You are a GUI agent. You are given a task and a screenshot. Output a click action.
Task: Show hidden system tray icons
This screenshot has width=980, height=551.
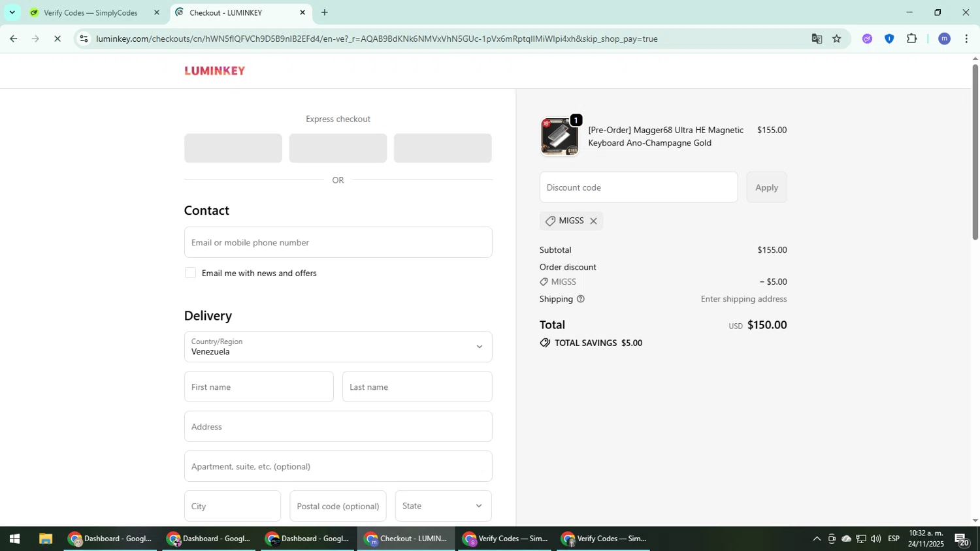point(817,539)
